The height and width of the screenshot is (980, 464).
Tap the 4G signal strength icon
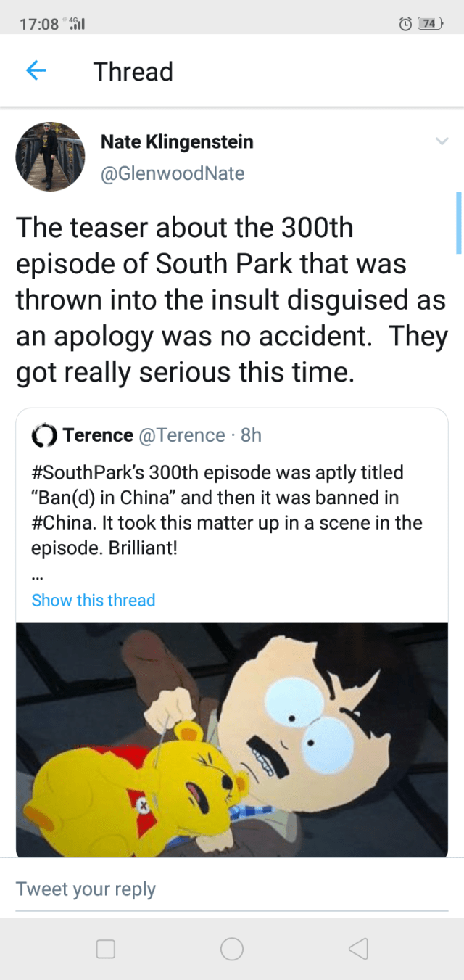[x=76, y=23]
